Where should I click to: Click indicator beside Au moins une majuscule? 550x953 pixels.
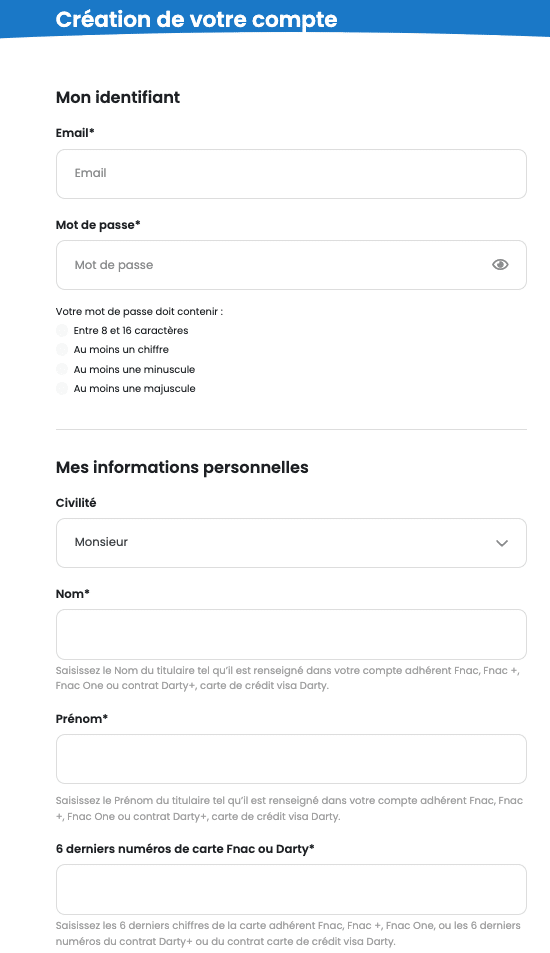[61, 388]
